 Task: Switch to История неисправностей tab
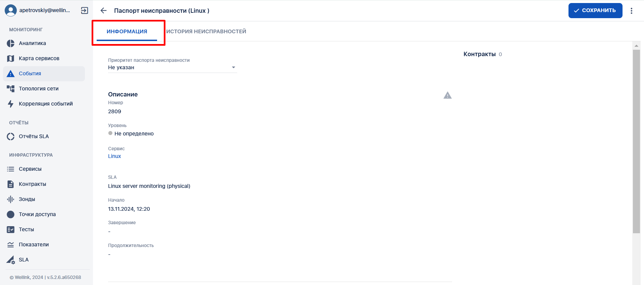point(206,32)
